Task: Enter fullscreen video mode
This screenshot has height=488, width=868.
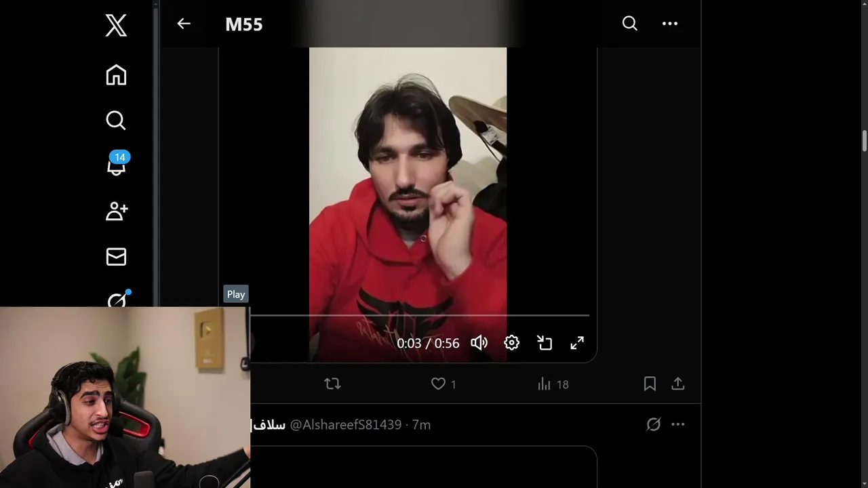Action: pyautogui.click(x=577, y=343)
